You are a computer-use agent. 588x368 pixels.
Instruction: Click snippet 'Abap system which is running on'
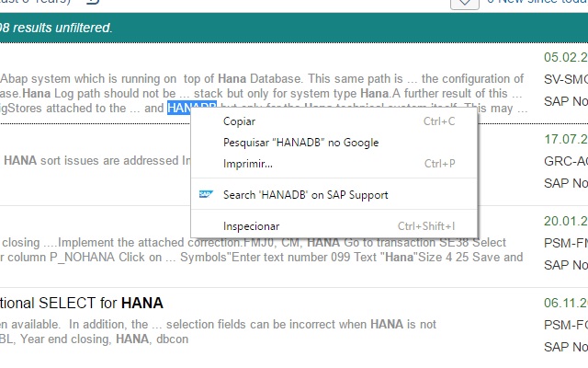point(88,79)
